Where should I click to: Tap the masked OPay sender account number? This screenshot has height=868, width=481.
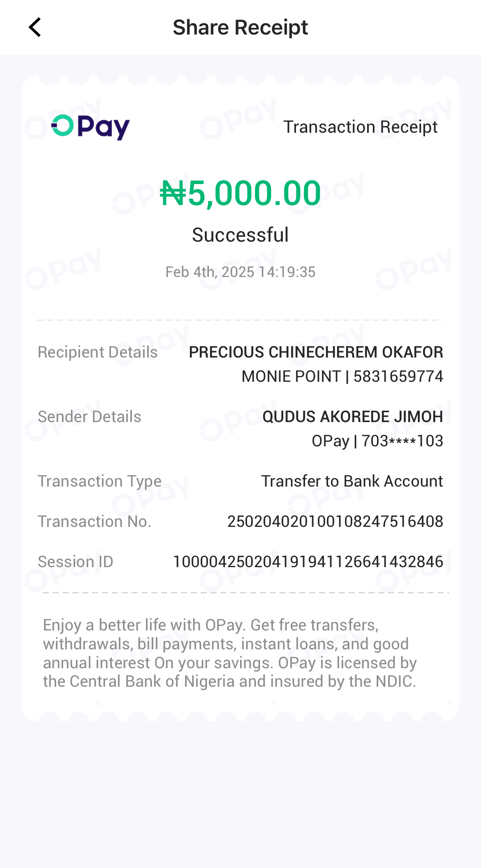pyautogui.click(x=377, y=441)
